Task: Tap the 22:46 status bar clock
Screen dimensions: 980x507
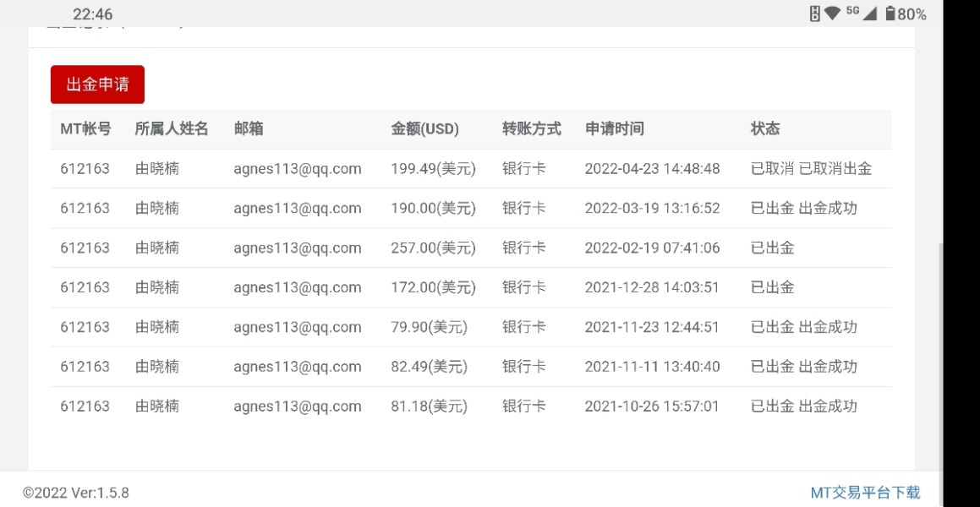Action: click(x=92, y=14)
